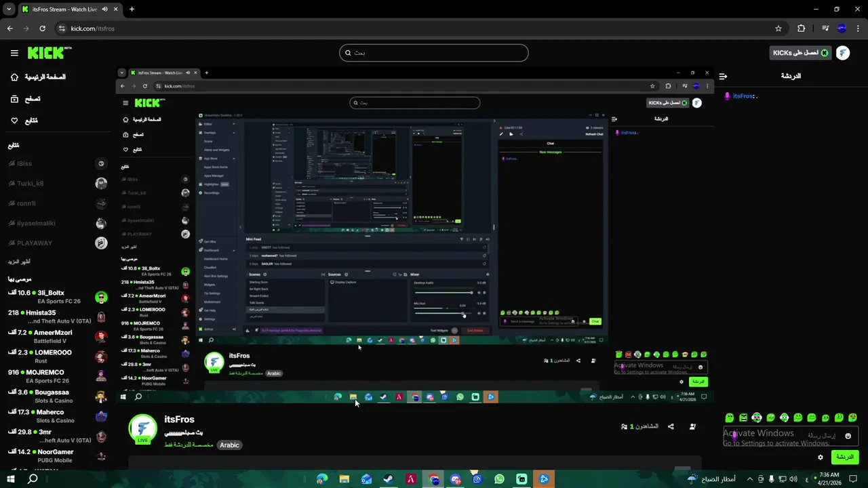Open the Kick hamburger menu in the page header
This screenshot has width=868, height=488.
point(14,53)
